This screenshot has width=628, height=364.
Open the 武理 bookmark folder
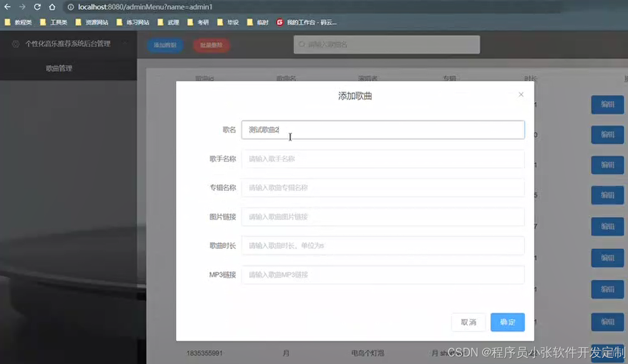(169, 22)
